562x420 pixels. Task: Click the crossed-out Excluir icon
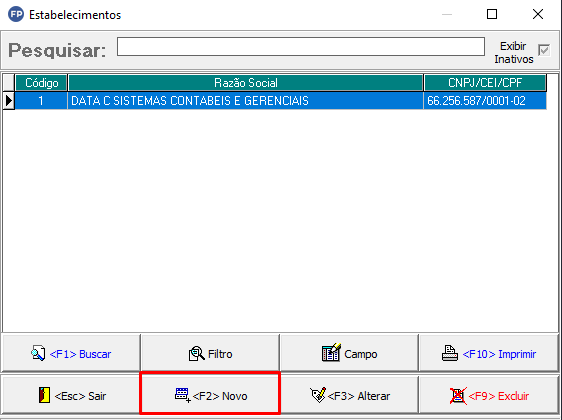click(x=458, y=396)
